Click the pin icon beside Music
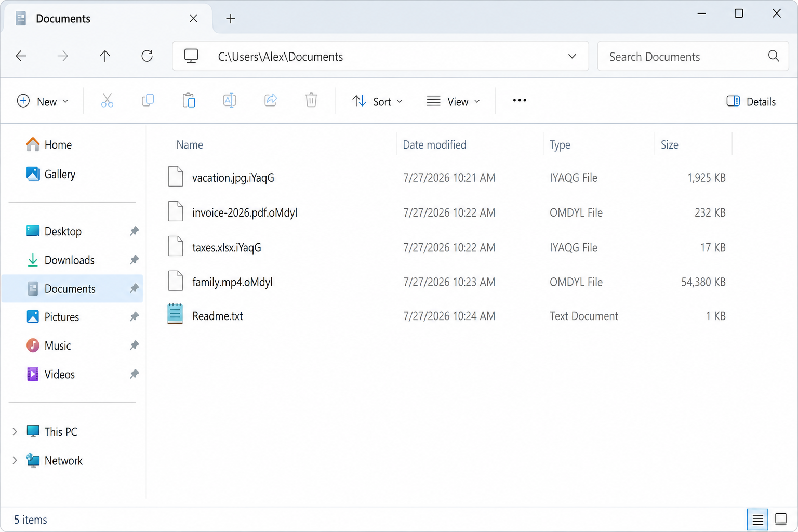Screen dimensions: 798x532 (x=134, y=345)
